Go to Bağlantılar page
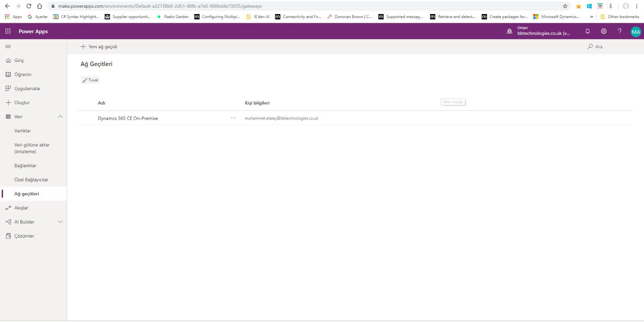The image size is (644, 322). click(x=25, y=166)
